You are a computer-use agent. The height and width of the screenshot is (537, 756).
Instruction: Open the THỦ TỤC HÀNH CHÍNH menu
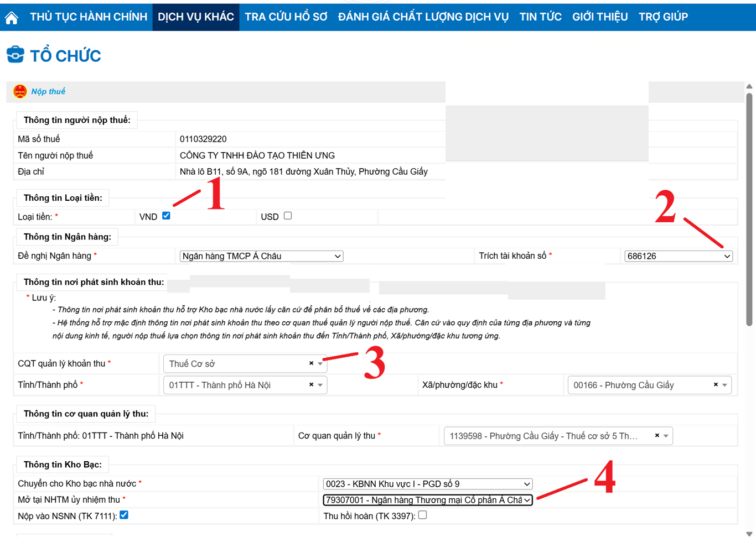89,17
